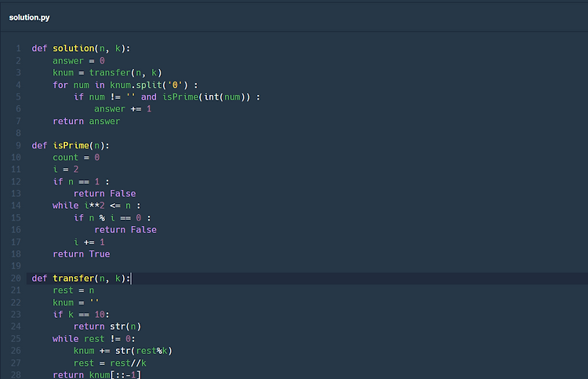The image size is (588, 379).
Task: Click the 'solution' function name on line 1
Action: 74,49
